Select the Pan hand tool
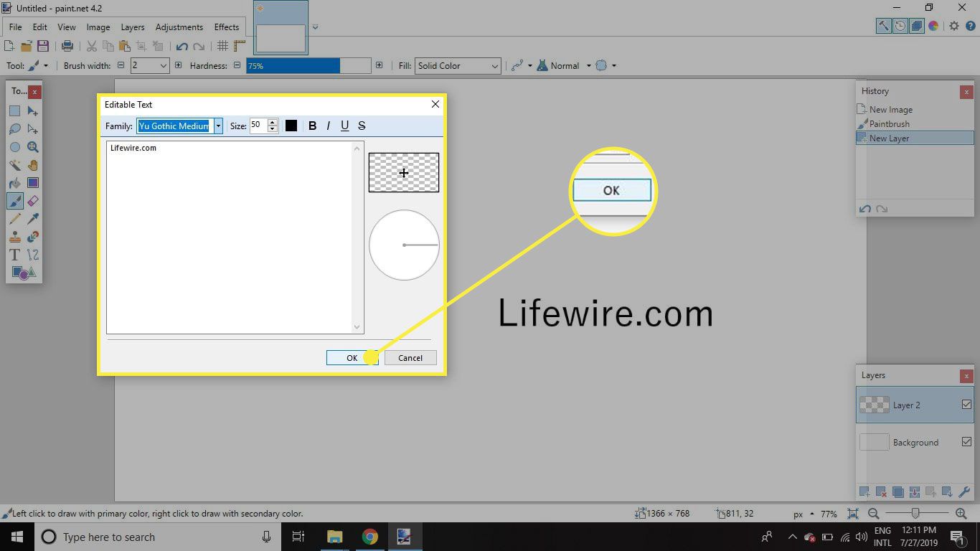 click(x=33, y=165)
